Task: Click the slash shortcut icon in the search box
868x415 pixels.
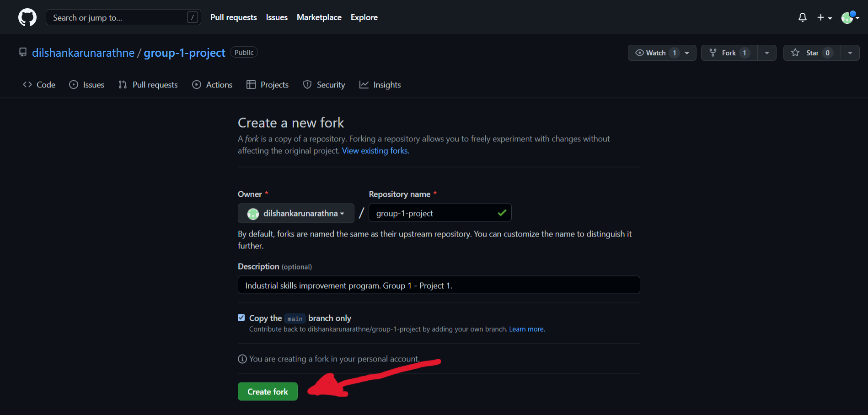Action: (193, 17)
